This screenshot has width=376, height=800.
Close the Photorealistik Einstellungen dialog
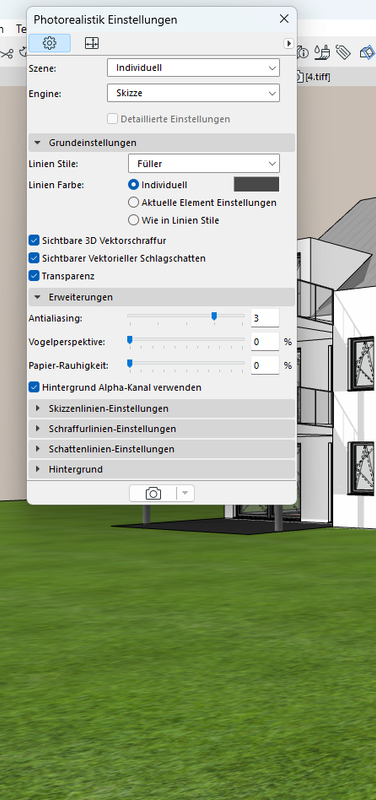coord(284,19)
